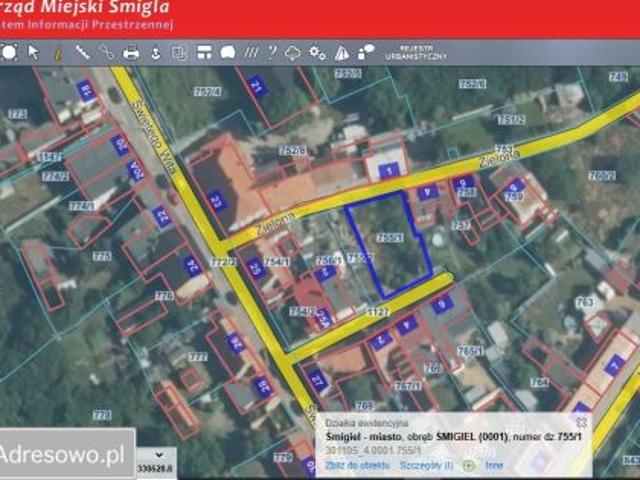This screenshot has height=480, width=640.
Task: Open 'Szczegóły' parcel details link
Action: 427,465
